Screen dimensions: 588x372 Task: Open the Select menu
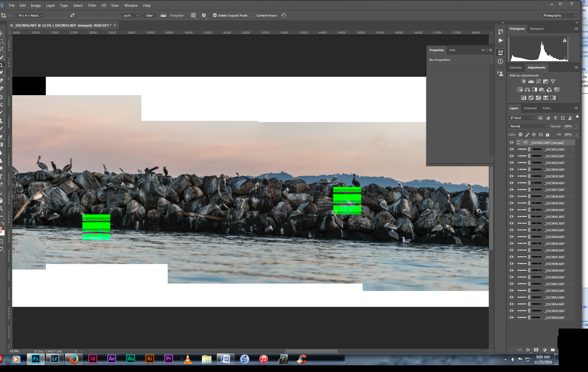[78, 6]
